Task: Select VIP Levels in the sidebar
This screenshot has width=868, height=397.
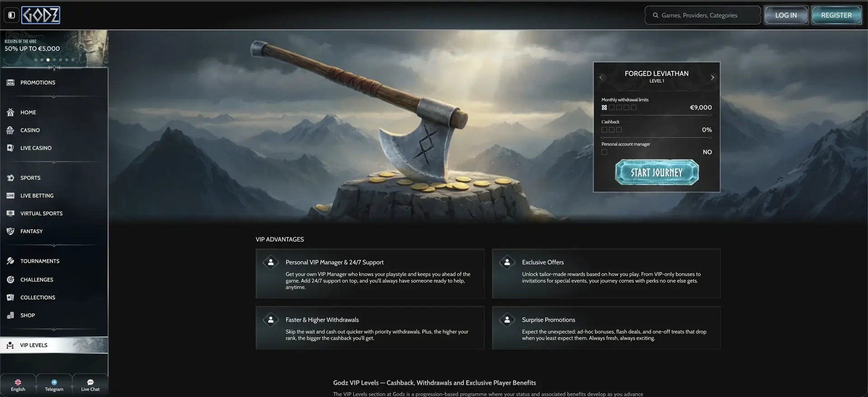Action: (54, 345)
